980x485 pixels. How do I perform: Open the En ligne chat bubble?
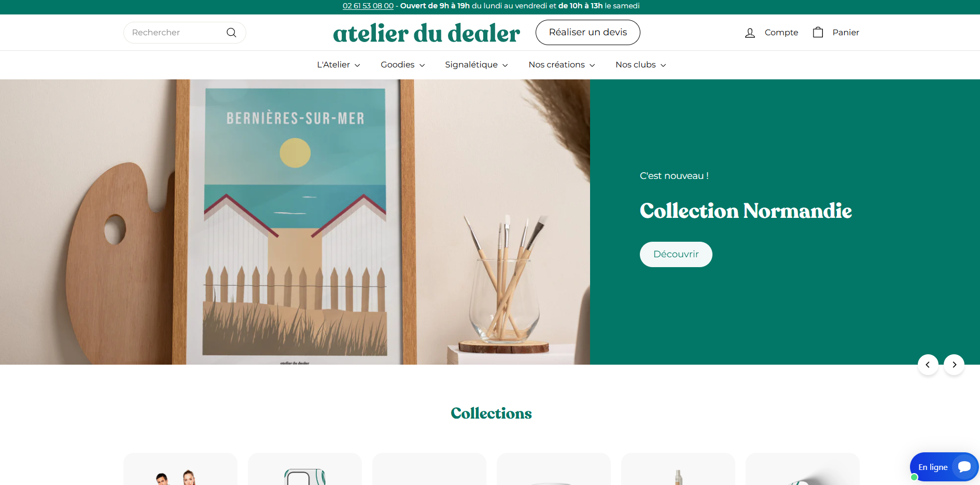[x=944, y=467]
